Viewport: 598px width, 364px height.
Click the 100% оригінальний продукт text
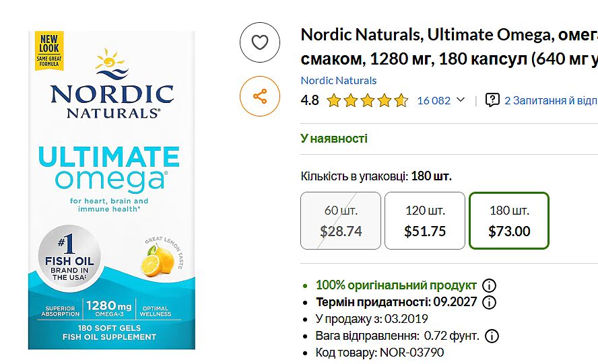(396, 285)
